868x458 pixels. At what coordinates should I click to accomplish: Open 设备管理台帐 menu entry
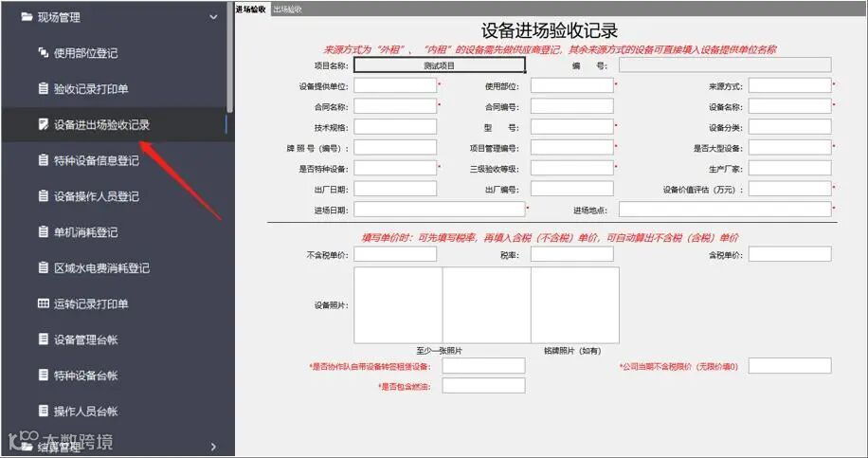86,339
